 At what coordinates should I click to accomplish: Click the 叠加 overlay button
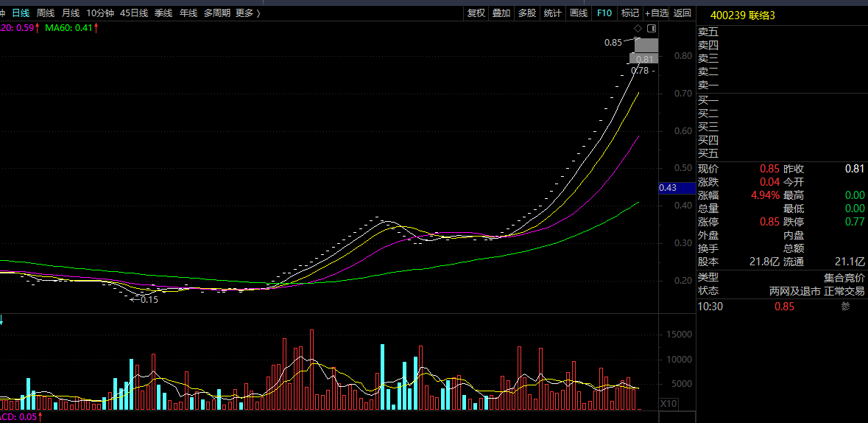tap(501, 13)
